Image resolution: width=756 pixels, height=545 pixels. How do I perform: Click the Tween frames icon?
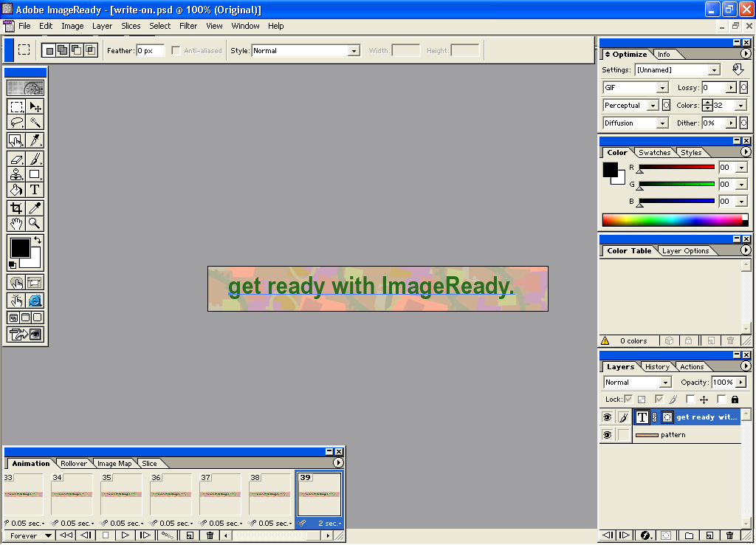tap(167, 535)
